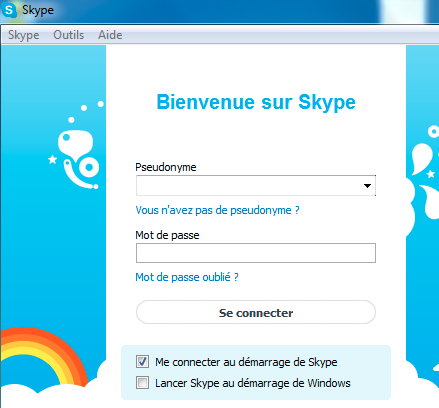
Task: Open the Outils menu
Action: [x=69, y=35]
